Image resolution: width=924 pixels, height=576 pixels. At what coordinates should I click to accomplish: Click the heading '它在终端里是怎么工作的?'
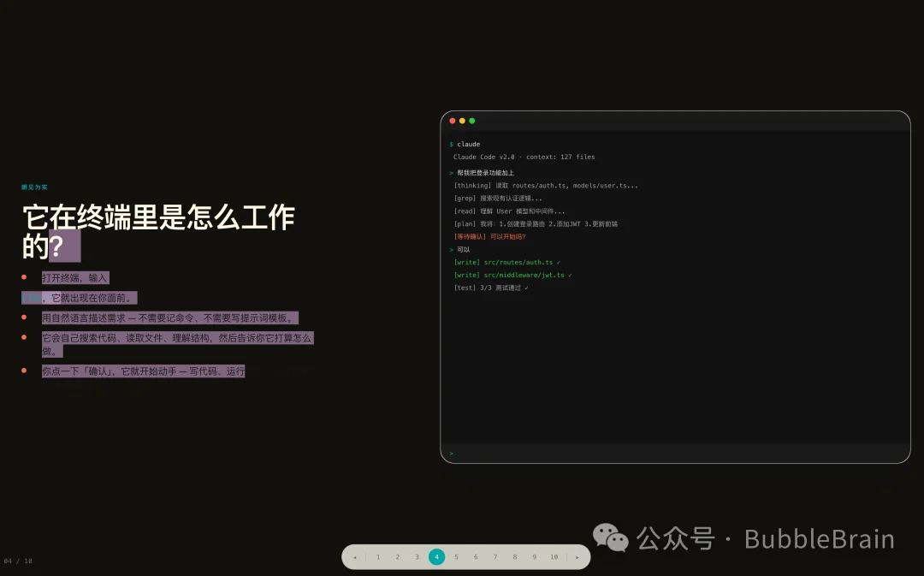(158, 232)
